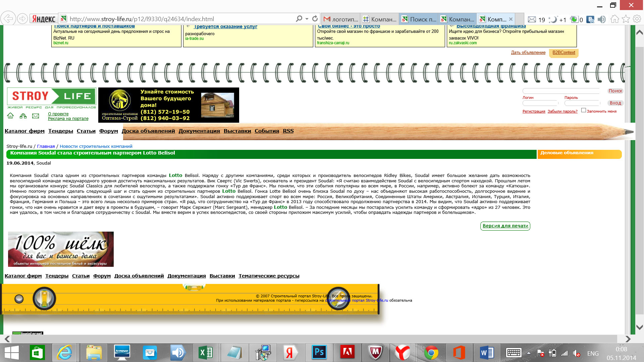Open the sitemap icon under the logo
The image size is (644, 362).
(23, 116)
